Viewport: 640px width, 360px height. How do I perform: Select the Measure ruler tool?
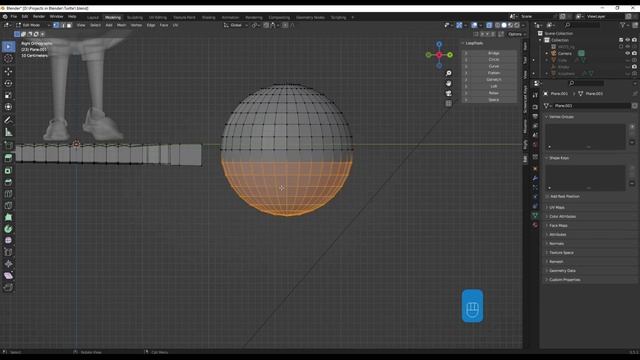(8, 132)
